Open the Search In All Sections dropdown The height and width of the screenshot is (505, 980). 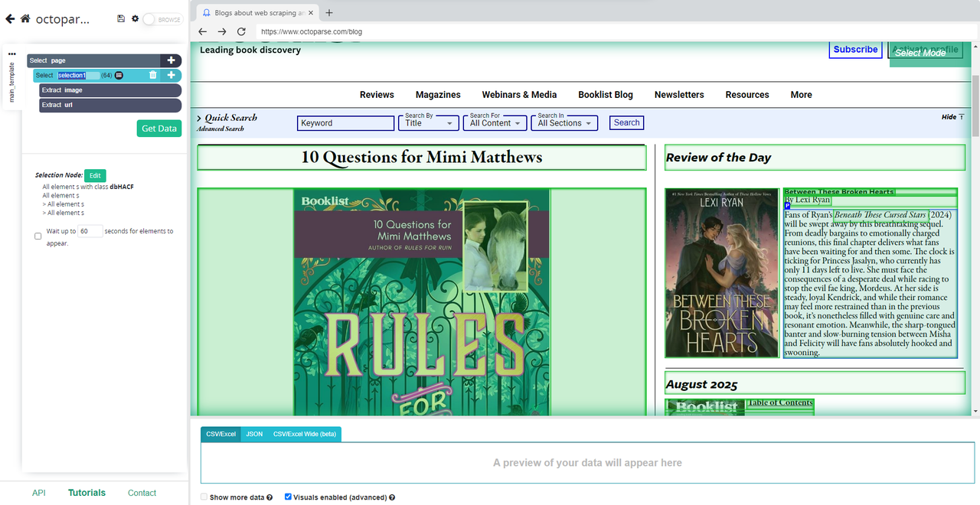coord(566,123)
